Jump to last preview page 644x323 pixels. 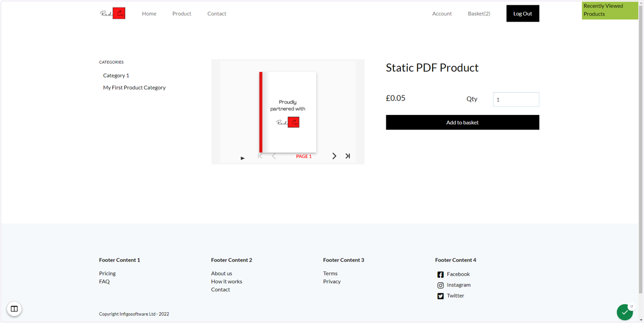click(348, 156)
